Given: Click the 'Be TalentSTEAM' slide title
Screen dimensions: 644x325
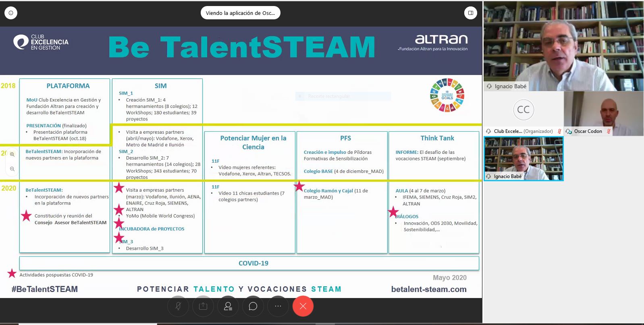Looking at the screenshot, I should tap(242, 47).
